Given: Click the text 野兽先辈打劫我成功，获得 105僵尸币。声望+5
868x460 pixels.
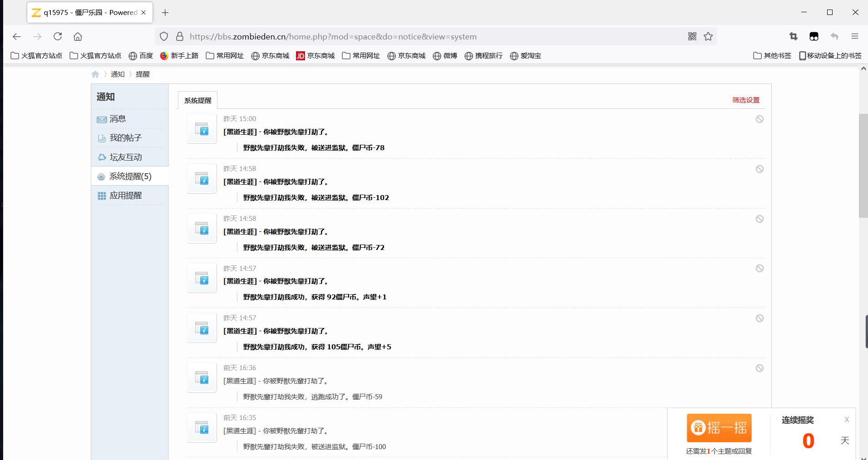Looking at the screenshot, I should tap(317, 347).
